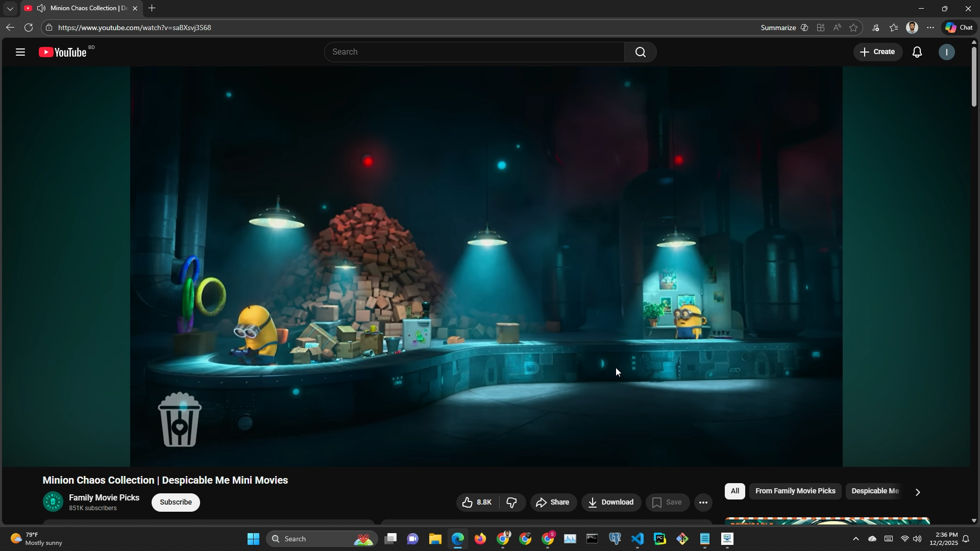Image resolution: width=980 pixels, height=551 pixels.
Task: Open more actions three-dot menu
Action: [703, 503]
